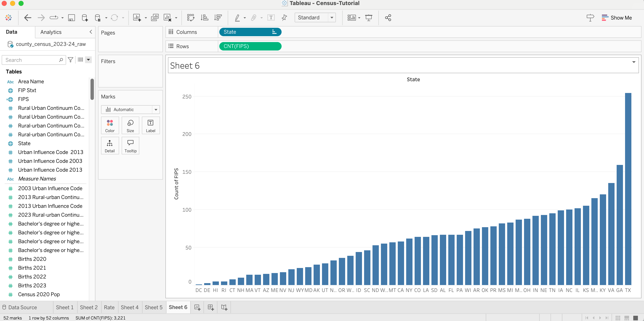Click the Show/hide cards icon
Screen dimensions: 644x321
click(x=351, y=17)
